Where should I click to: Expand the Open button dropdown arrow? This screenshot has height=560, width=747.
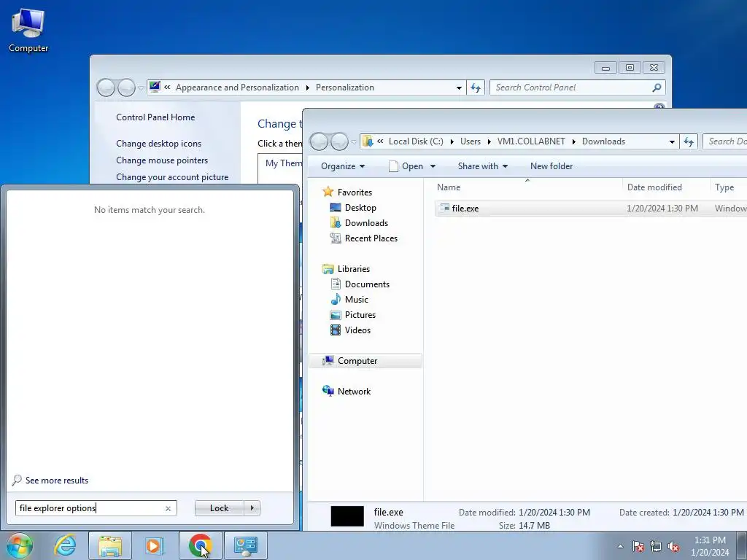click(433, 166)
